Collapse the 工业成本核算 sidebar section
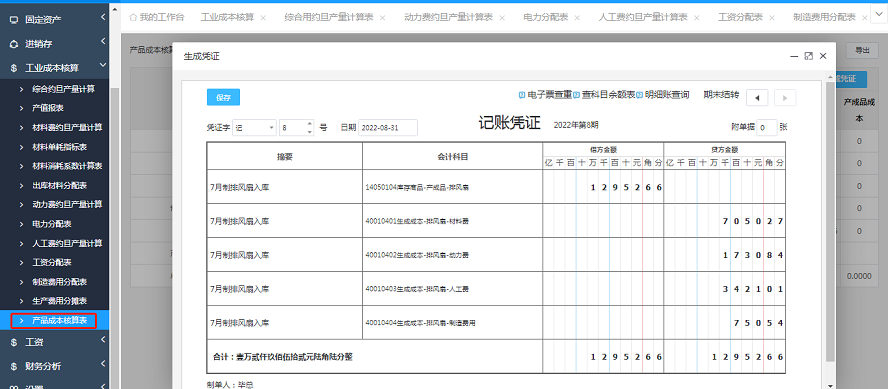The image size is (888, 389). [x=103, y=66]
